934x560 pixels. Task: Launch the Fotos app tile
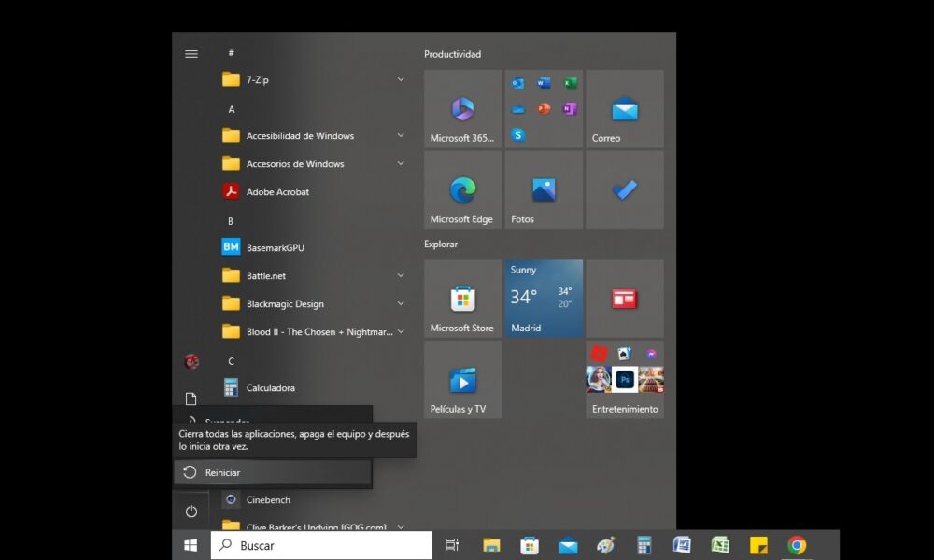coord(543,189)
